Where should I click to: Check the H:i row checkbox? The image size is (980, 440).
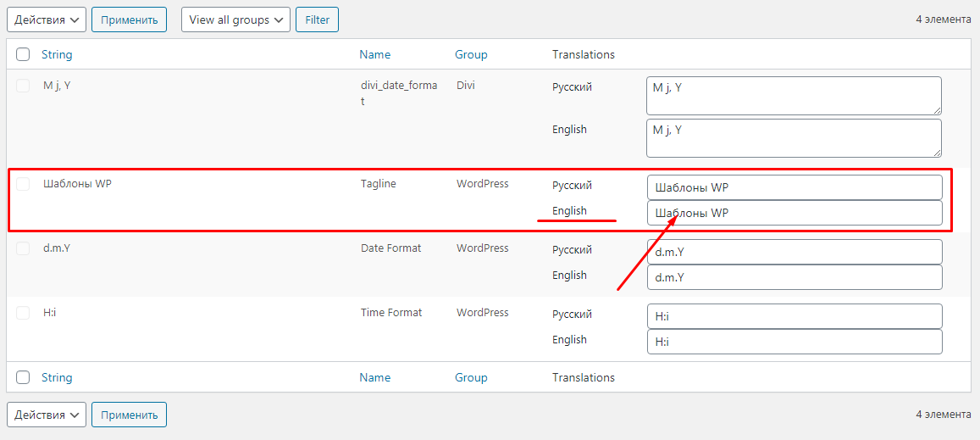[23, 313]
